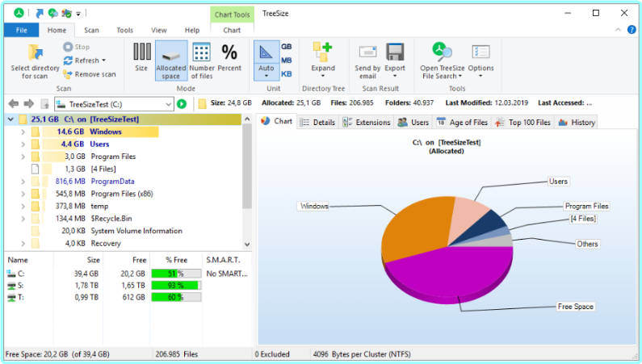Expand the Windows folder tree node
The height and width of the screenshot is (364, 642).
pos(23,131)
